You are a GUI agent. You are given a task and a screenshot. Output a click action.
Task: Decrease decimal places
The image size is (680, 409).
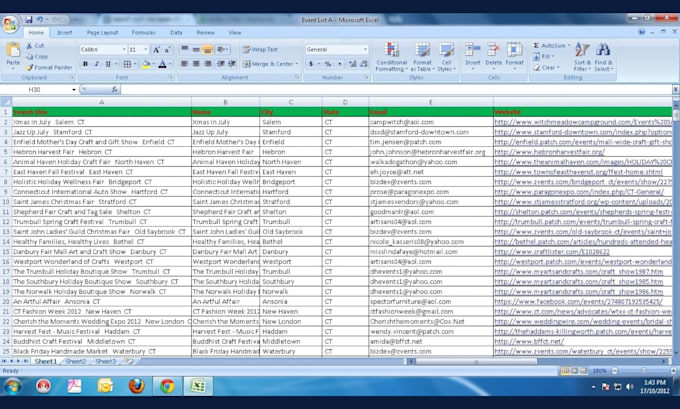point(364,64)
